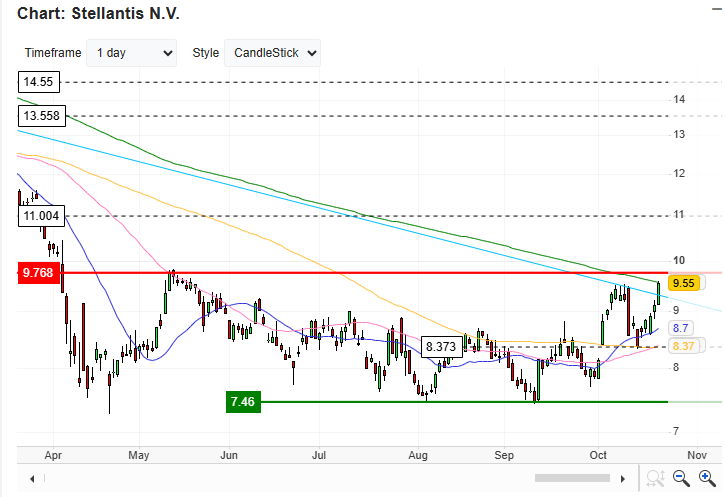
Task: Click the 14 tick on the price axis
Action: coord(679,99)
